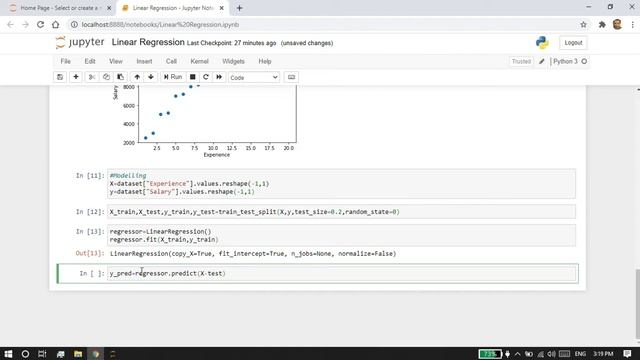This screenshot has height=360, width=640.
Task: Rename the Linear Regression notebook title
Action: (x=148, y=42)
